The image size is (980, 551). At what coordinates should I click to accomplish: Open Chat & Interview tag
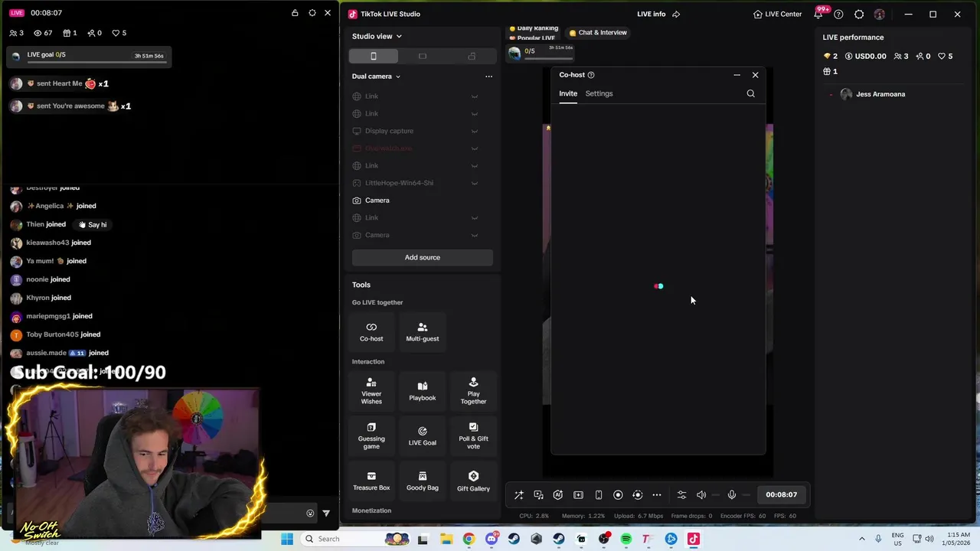pos(598,33)
